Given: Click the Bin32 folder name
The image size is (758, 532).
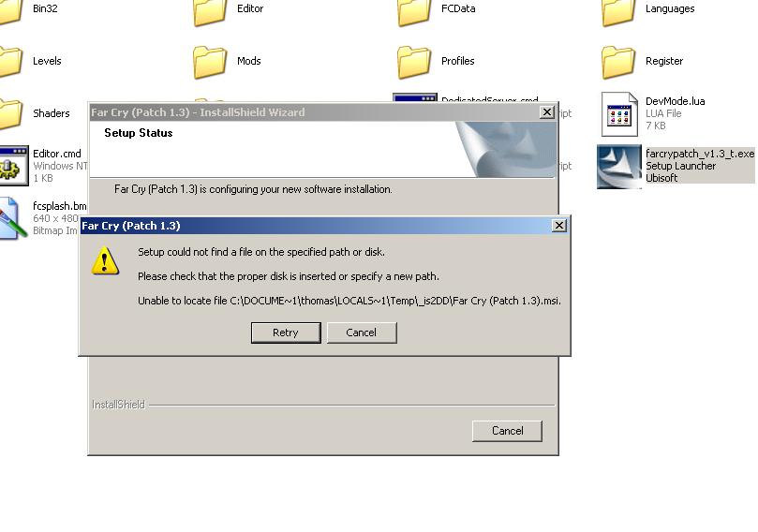Looking at the screenshot, I should point(45,8).
